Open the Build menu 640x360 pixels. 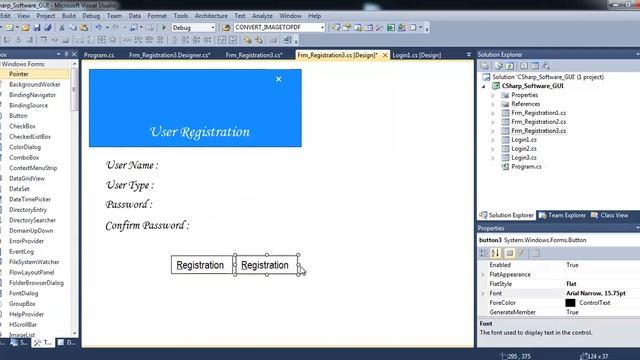pyautogui.click(x=69, y=16)
